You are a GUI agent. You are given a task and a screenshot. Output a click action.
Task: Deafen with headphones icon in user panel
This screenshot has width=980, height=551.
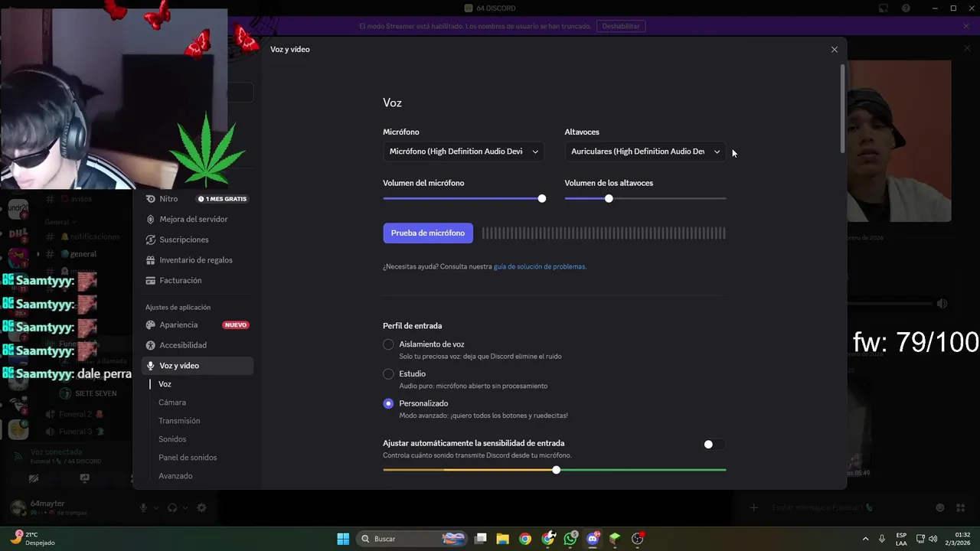[x=172, y=507]
